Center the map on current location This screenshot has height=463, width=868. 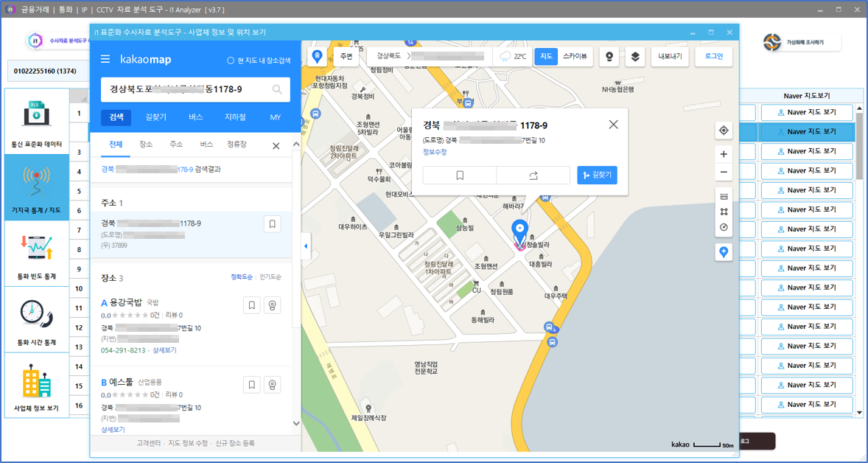coord(724,130)
